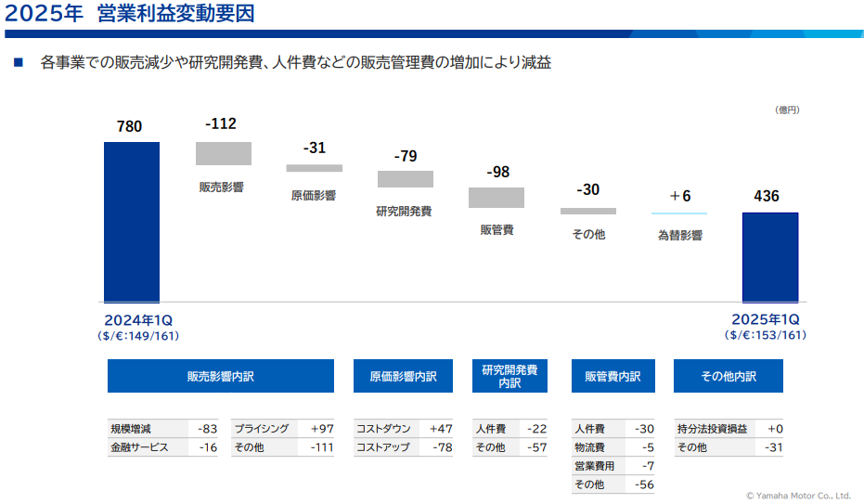Viewport: 864px width, 504px height.
Task: Click the 販売影響内訳 header box
Action: pyautogui.click(x=221, y=376)
